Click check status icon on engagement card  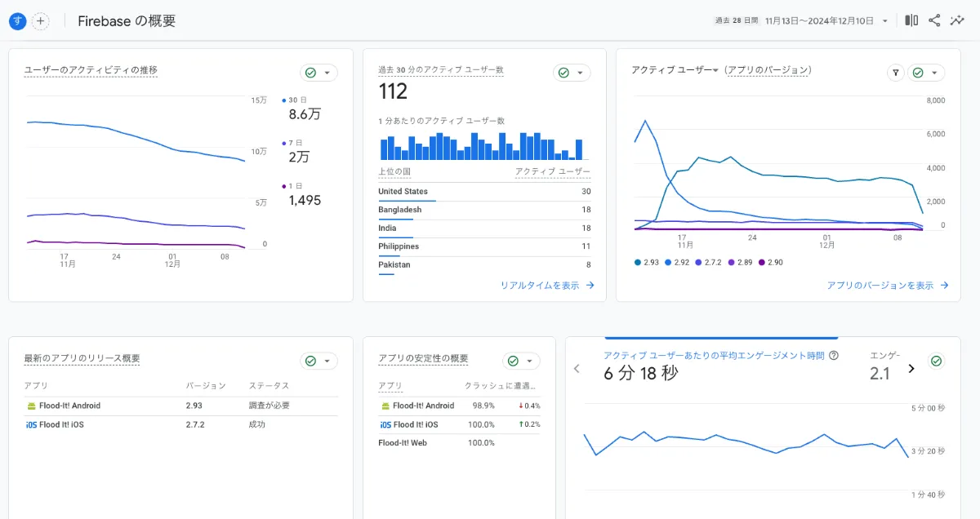point(937,361)
